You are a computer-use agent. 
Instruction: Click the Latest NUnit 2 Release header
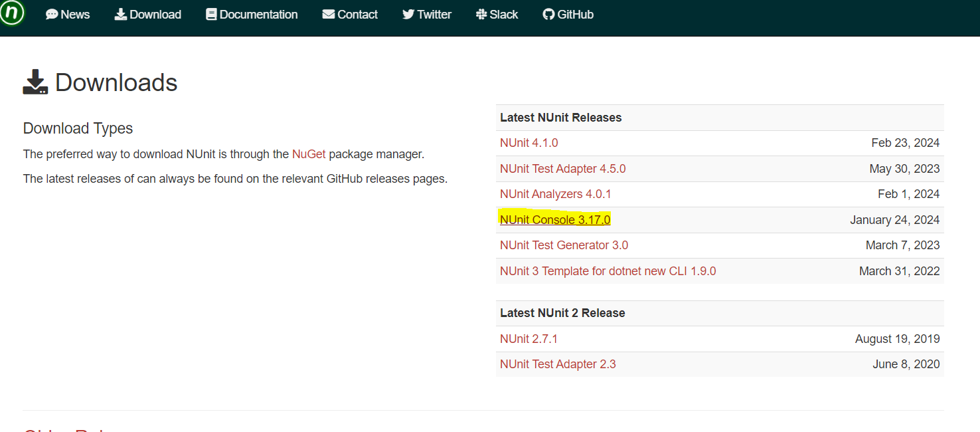click(562, 313)
